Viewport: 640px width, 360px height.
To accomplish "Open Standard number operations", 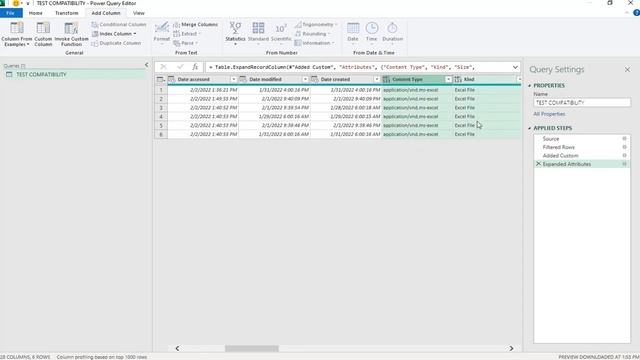I will point(258,33).
